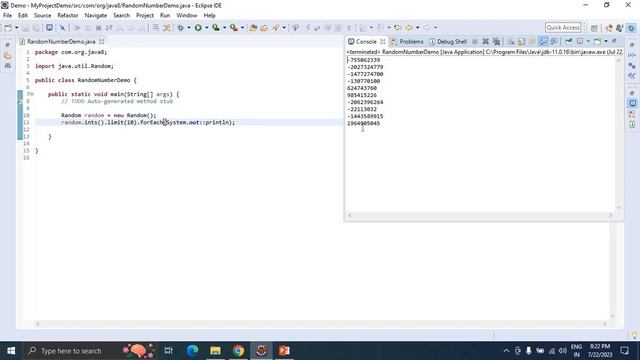Image resolution: width=640 pixels, height=360 pixels.
Task: Click the editor horizontal scrollbar
Action: [x=320, y=324]
